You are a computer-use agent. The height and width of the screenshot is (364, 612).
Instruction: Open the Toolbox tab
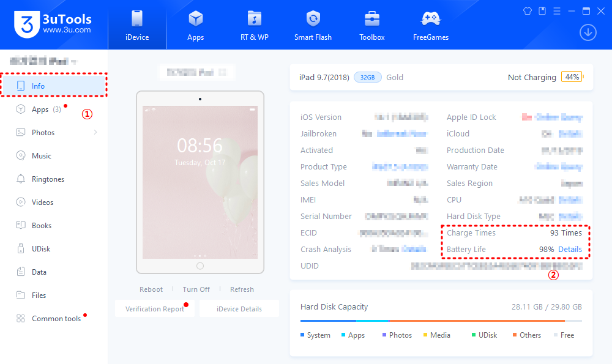(x=372, y=25)
